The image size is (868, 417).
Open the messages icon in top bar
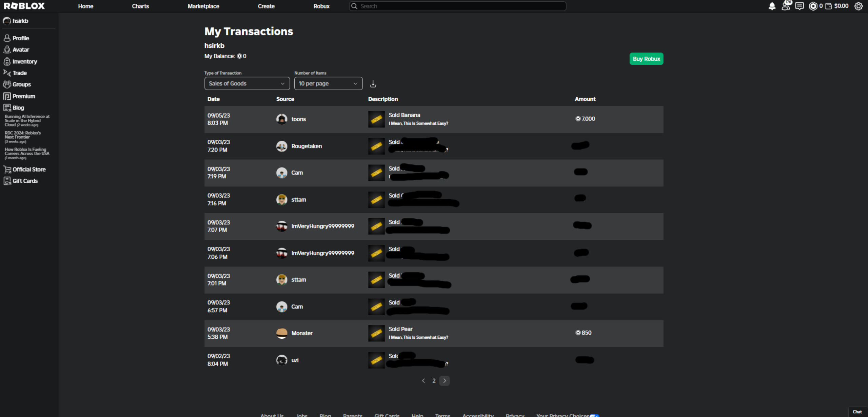click(x=800, y=6)
